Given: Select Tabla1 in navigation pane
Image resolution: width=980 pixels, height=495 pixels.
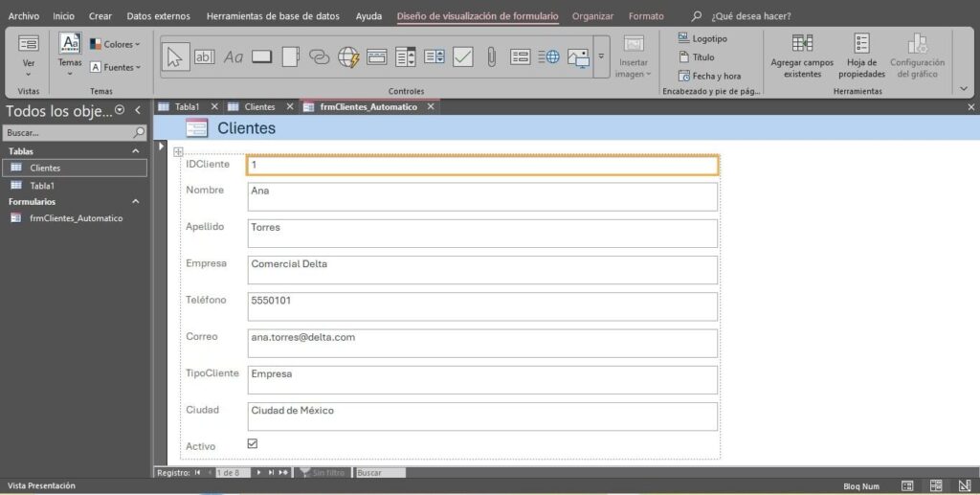Looking at the screenshot, I should tap(75, 186).
